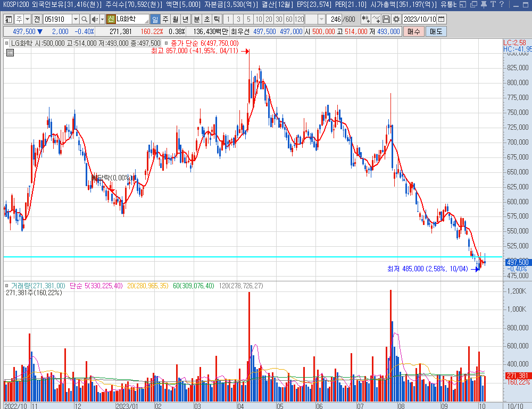Click the pin window icon in title bar
The height and width of the screenshot is (409, 532).
point(484,4)
